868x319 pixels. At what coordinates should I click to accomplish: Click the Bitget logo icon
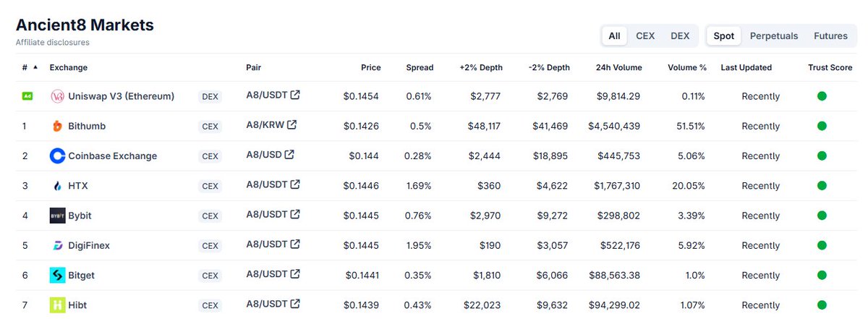point(57,276)
